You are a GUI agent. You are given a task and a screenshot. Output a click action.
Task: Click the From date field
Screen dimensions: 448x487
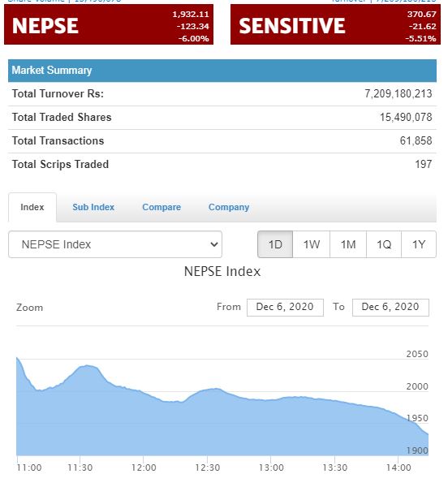[x=285, y=307]
